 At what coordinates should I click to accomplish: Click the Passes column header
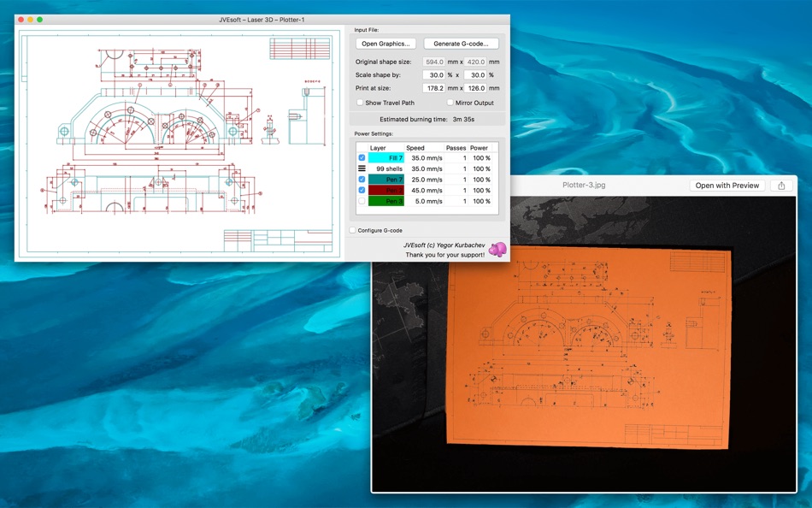[456, 148]
